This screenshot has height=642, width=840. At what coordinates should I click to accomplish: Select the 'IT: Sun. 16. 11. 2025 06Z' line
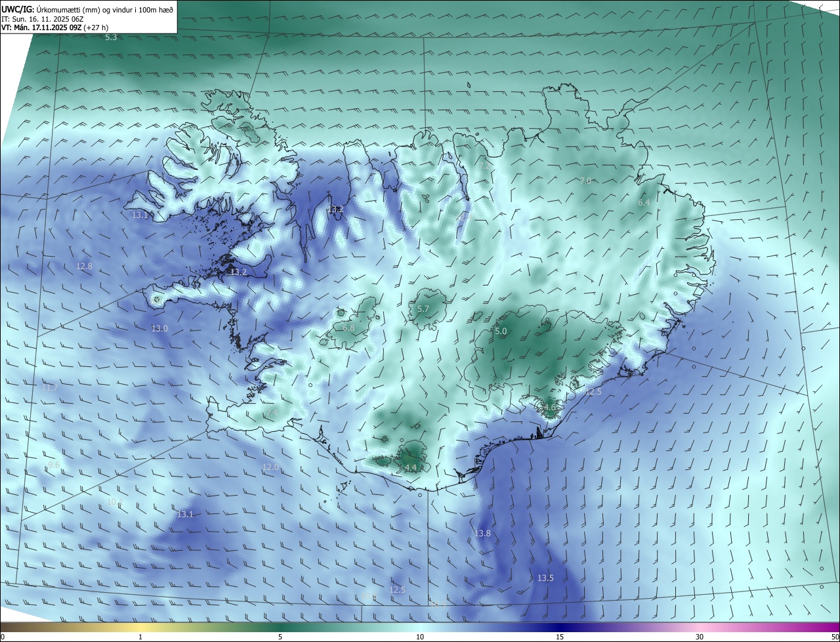43,19
